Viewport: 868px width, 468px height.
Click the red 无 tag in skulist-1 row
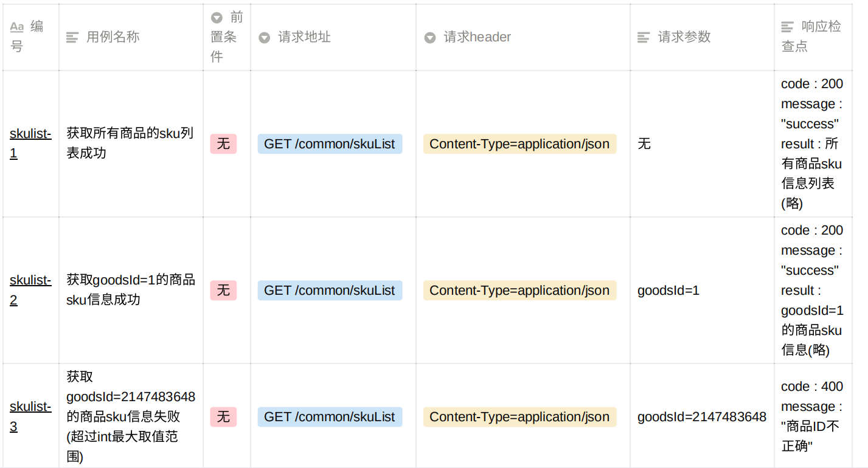pyautogui.click(x=223, y=144)
